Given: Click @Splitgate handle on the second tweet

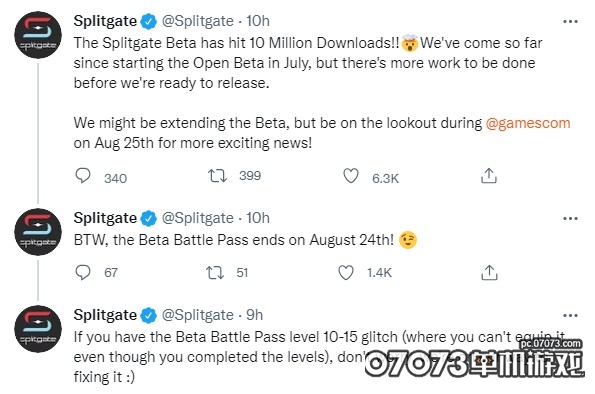Looking at the screenshot, I should (x=198, y=218).
